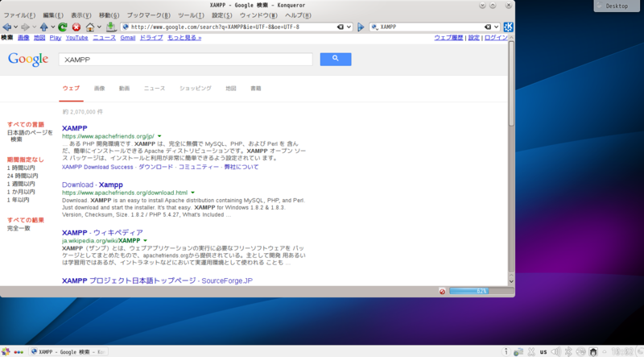Filter results to 1 週間以内

point(21,184)
